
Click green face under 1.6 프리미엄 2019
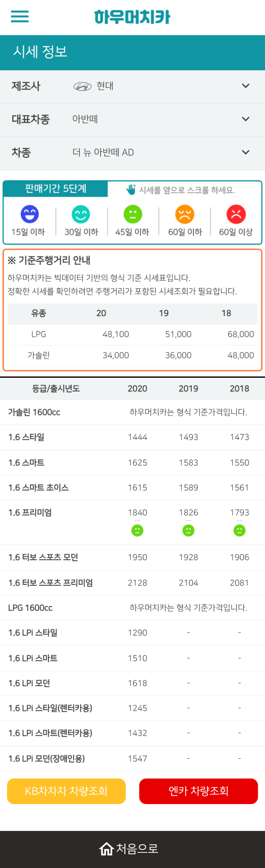tap(188, 531)
